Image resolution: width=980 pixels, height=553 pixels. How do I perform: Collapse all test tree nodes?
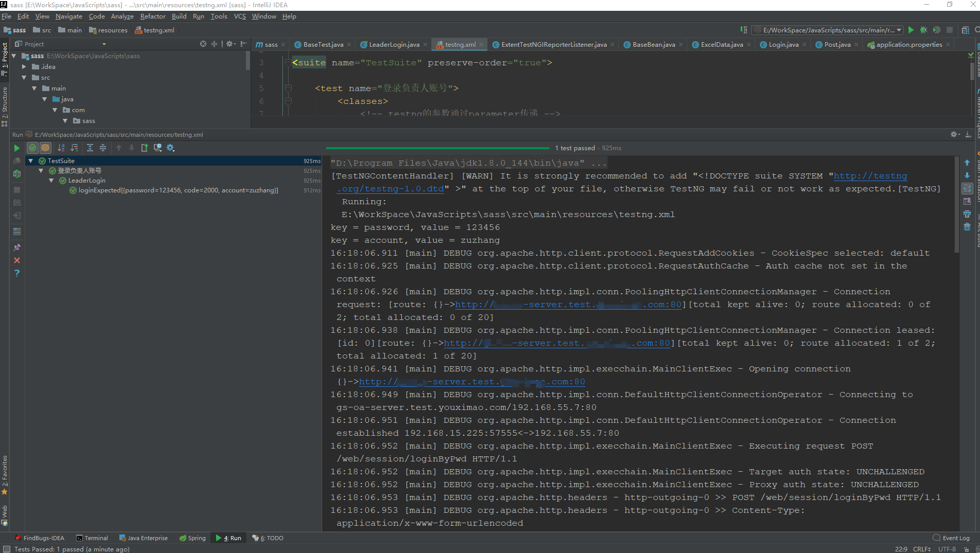pos(103,148)
